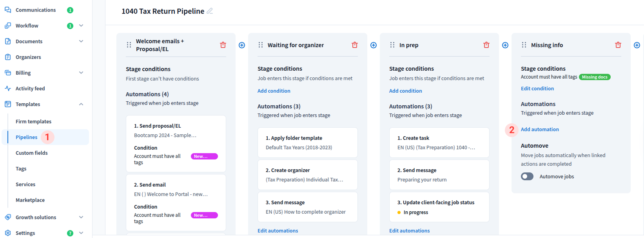The height and width of the screenshot is (238, 644).
Task: Select Custom fields under Templates
Action: click(x=32, y=153)
